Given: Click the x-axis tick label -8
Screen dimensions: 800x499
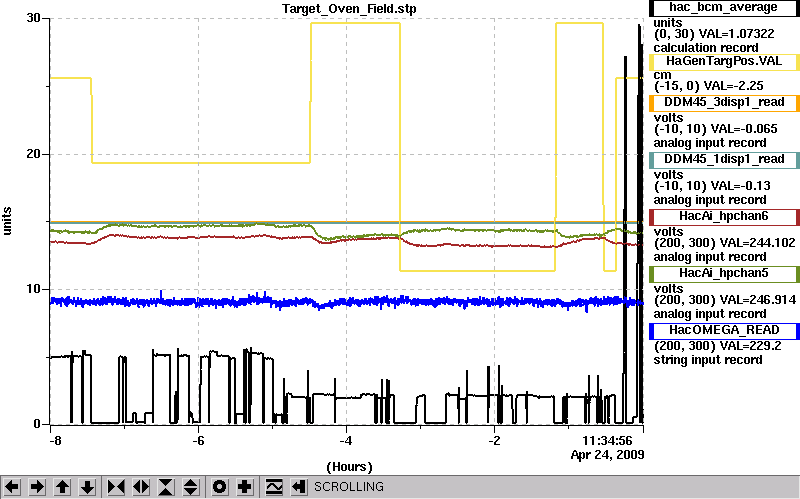Looking at the screenshot, I should click(55, 440).
